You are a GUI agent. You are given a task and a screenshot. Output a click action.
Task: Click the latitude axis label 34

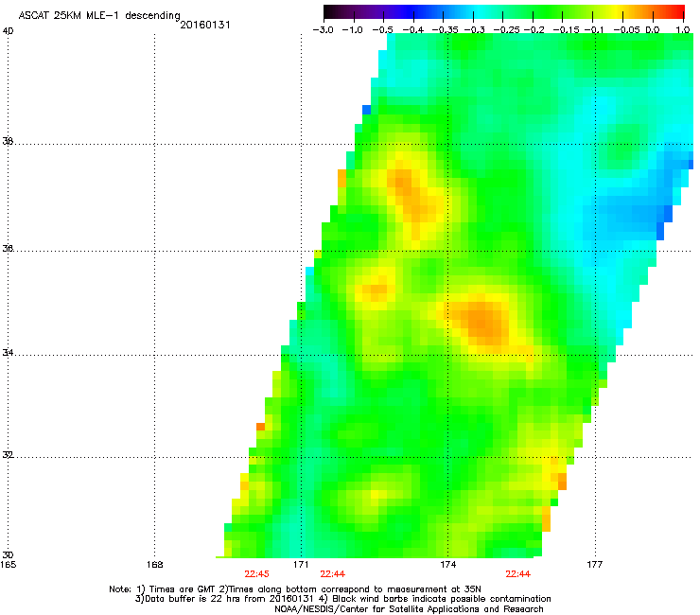click(x=8, y=352)
